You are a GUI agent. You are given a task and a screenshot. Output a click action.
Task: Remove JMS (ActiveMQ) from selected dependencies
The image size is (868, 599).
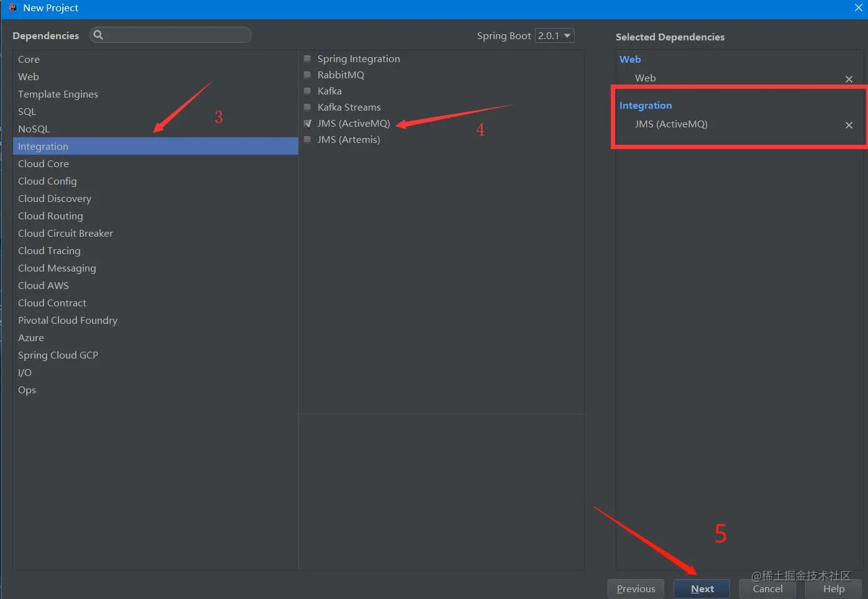[849, 125]
